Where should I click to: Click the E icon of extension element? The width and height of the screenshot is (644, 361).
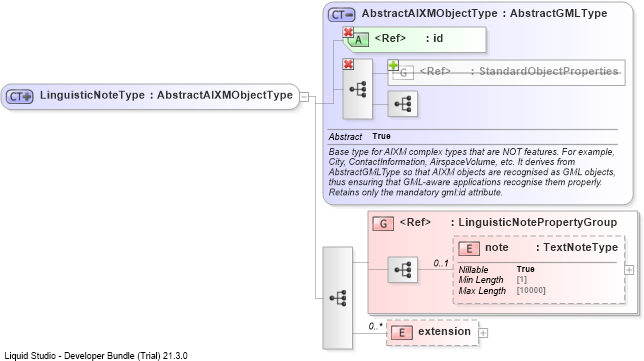pyautogui.click(x=402, y=333)
